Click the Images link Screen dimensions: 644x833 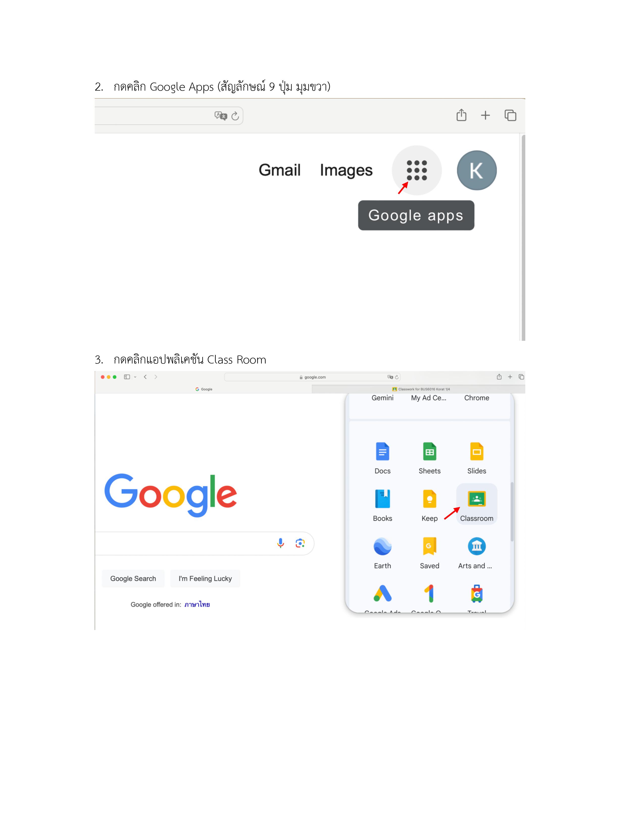click(x=346, y=170)
